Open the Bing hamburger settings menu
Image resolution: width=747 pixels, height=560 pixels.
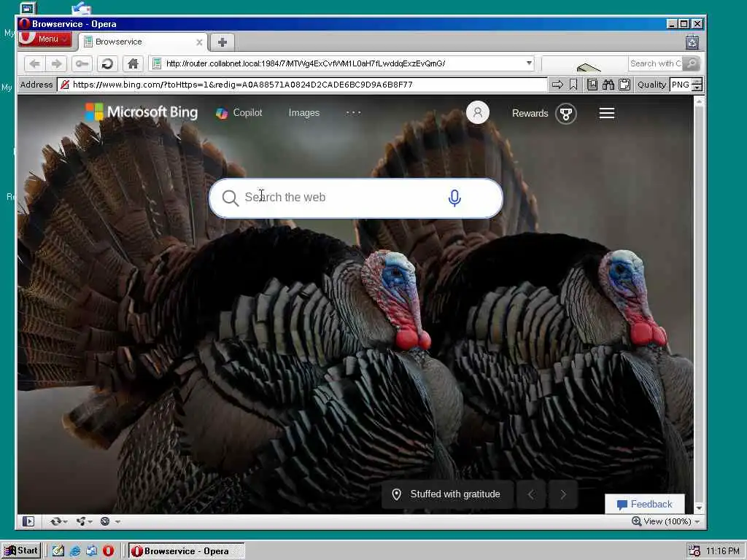click(x=607, y=113)
